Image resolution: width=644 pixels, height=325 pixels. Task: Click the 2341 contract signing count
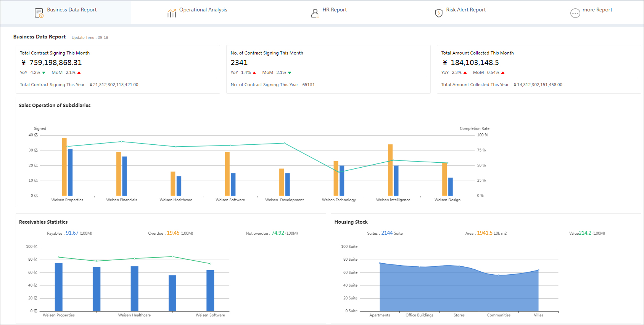pos(239,62)
